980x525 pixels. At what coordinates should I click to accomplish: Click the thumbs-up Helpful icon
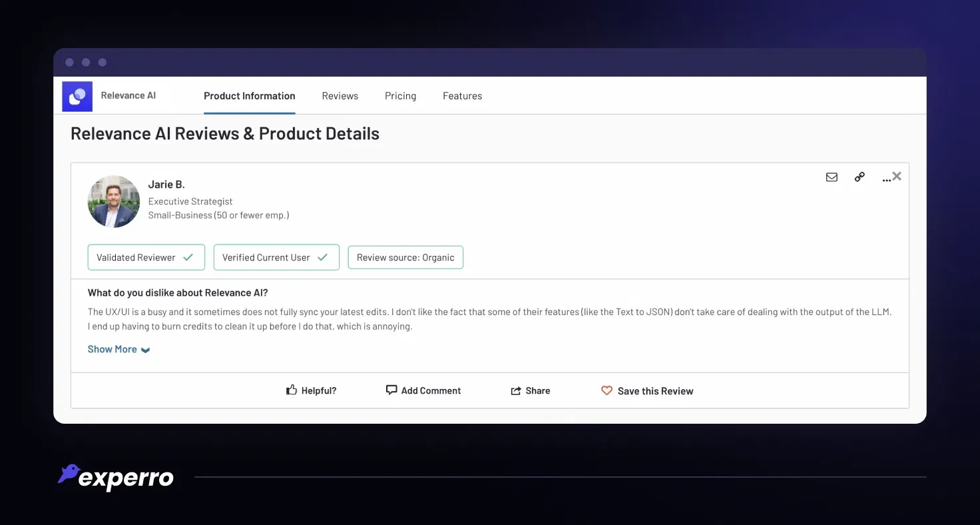point(292,390)
